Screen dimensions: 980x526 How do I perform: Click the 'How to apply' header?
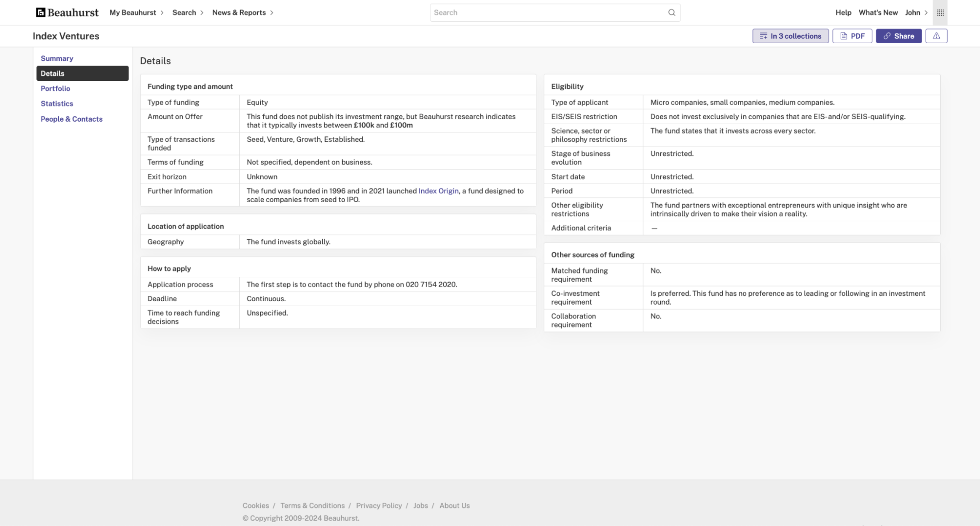pos(169,268)
